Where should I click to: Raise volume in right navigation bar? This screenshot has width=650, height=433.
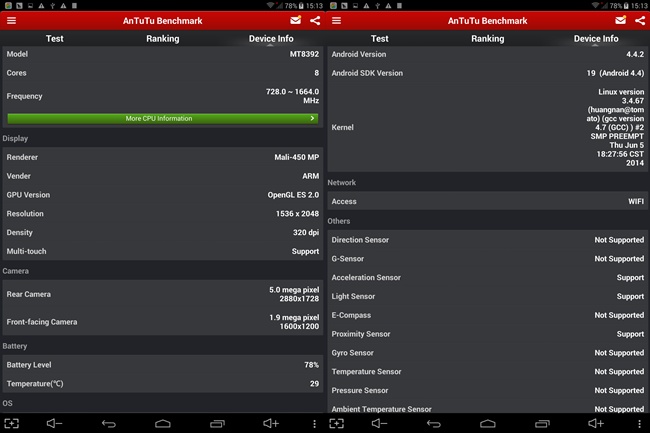coord(596,423)
